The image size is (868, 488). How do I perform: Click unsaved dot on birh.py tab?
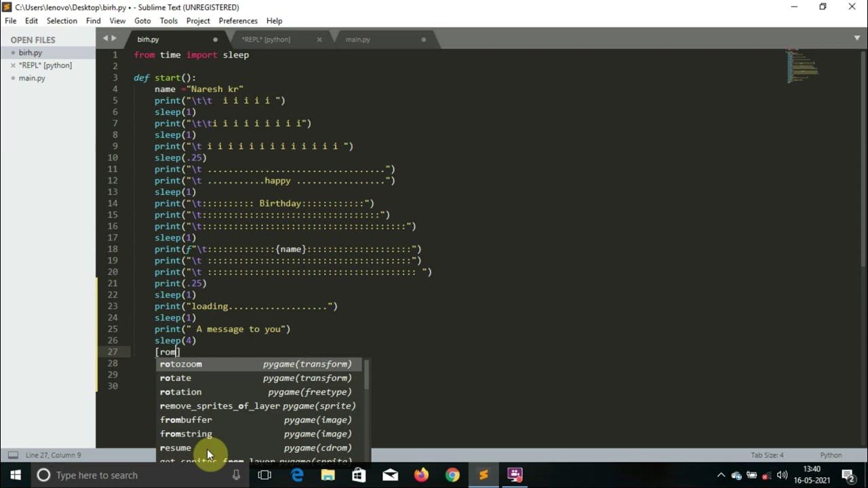tap(216, 39)
